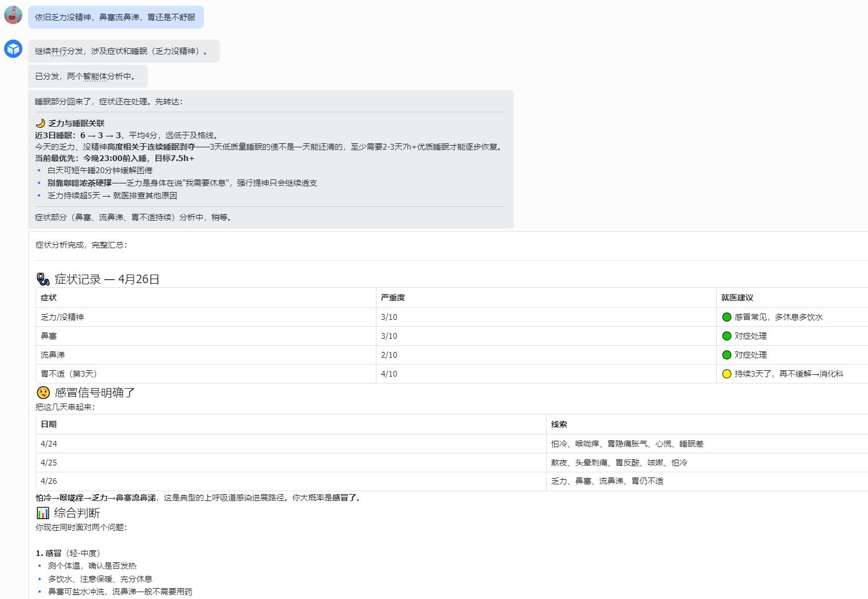The image size is (868, 599).
Task: Click the stethoscope emoji beside 症状记录
Action: (x=43, y=279)
